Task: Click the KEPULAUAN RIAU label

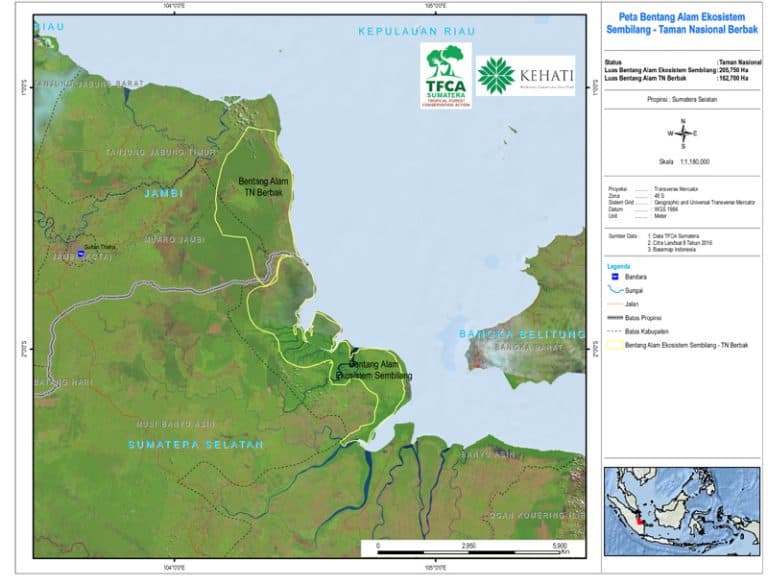Action: click(416, 33)
